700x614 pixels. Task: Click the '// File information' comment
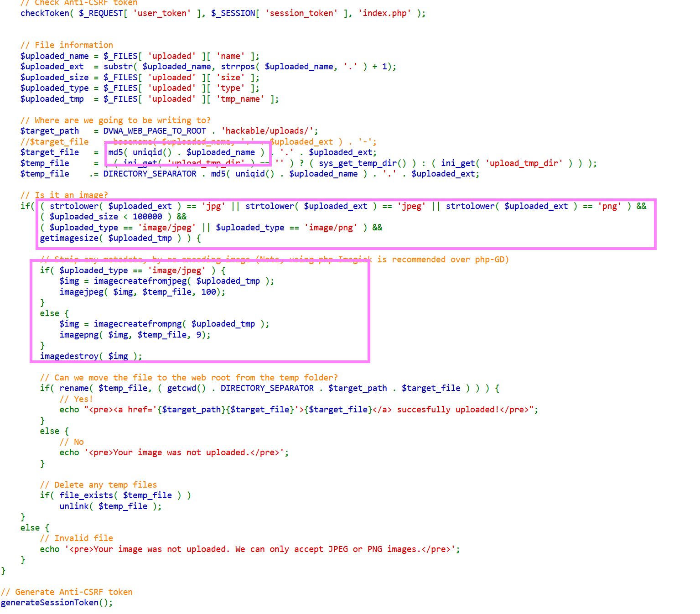coord(67,45)
